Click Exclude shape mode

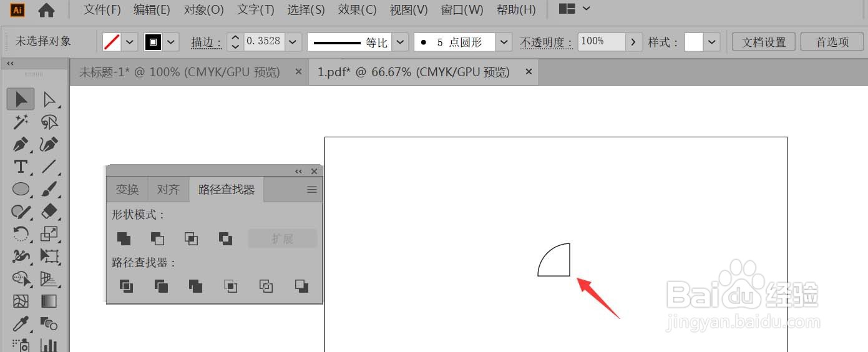(226, 238)
